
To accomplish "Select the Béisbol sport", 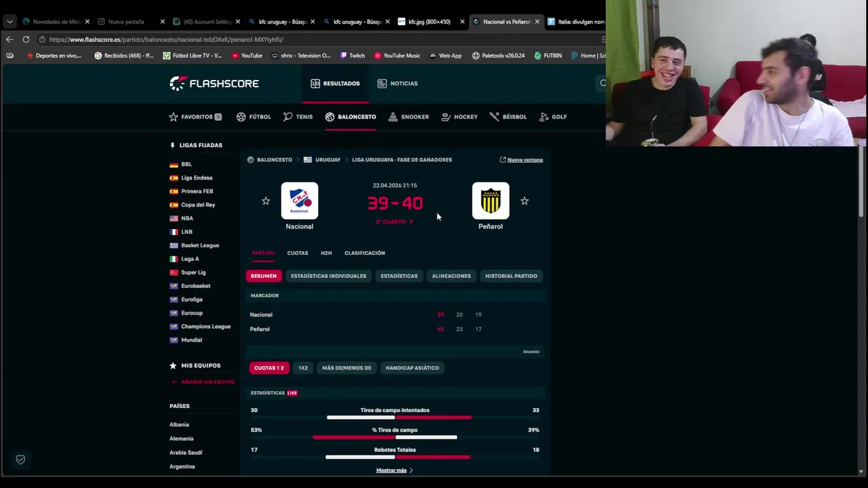I will 508,117.
